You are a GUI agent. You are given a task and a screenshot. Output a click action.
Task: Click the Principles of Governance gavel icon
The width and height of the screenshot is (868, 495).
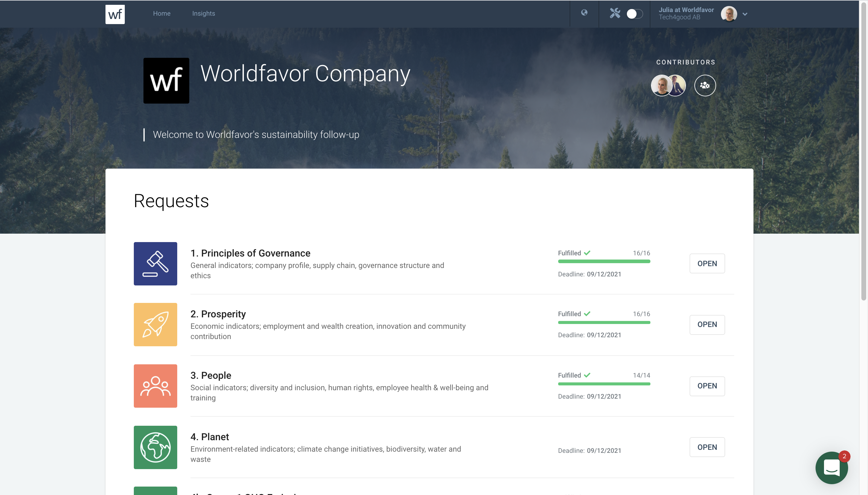click(155, 263)
